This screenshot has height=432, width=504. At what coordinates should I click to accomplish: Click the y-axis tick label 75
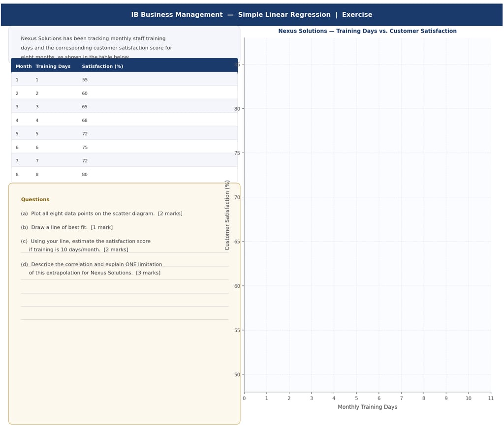click(x=237, y=153)
